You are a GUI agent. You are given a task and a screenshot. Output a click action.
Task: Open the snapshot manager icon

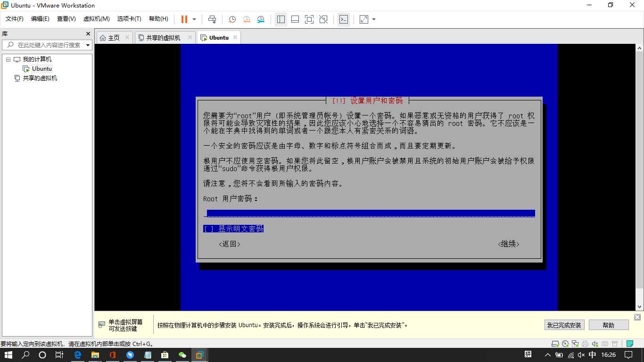click(261, 19)
